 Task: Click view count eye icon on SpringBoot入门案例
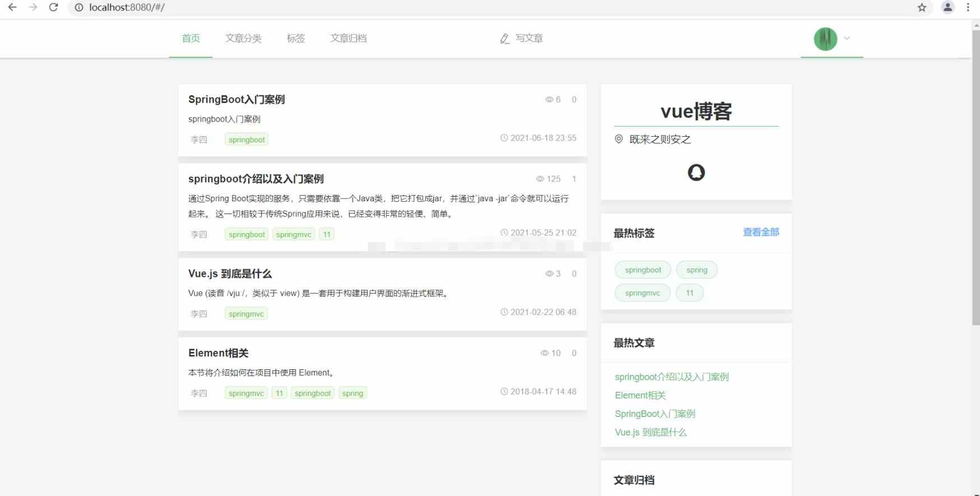[x=549, y=99]
